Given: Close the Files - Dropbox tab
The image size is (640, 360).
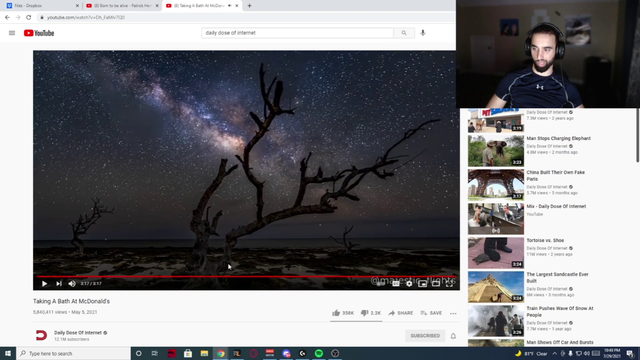Looking at the screenshot, I should tap(77, 6).
